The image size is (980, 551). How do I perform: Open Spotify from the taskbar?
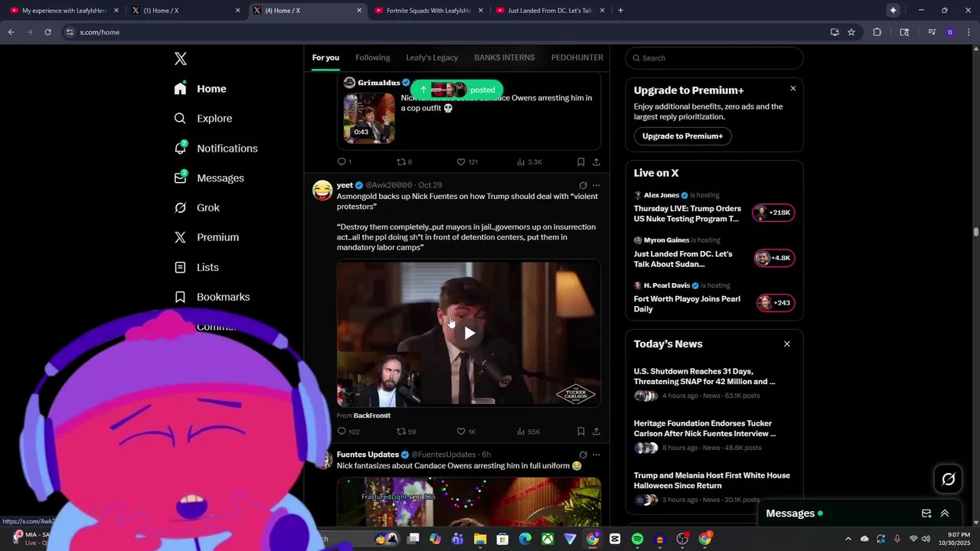tap(637, 539)
